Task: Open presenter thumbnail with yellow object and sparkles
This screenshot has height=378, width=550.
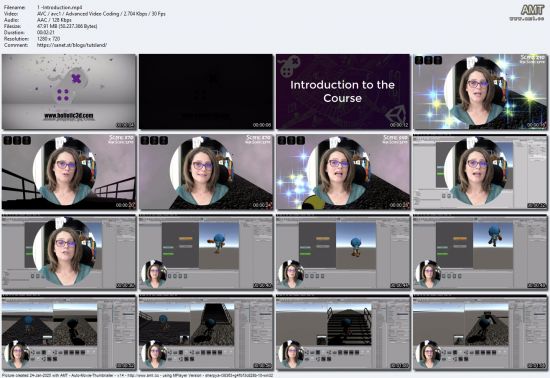Action: coord(343,172)
